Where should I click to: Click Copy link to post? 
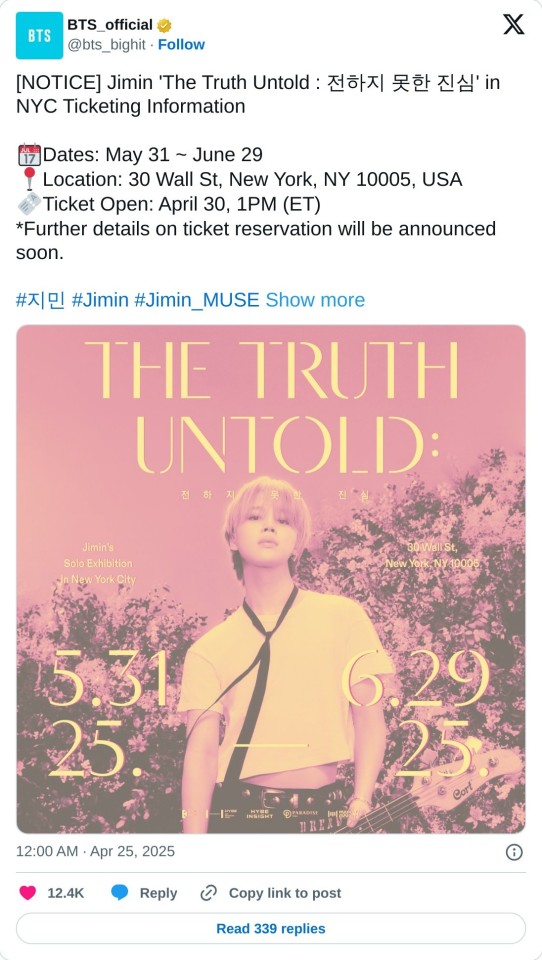click(x=285, y=893)
